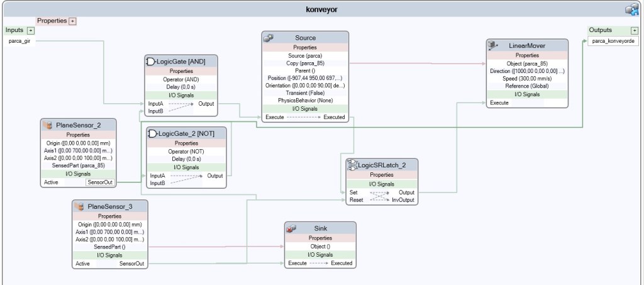Select the Speed property in LinearMover
The image size is (644, 285).
(x=527, y=79)
